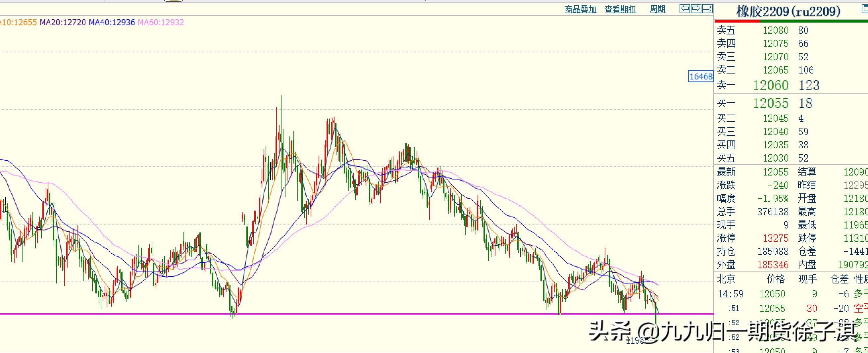Open the 商品叠加 overlay link
868x353 pixels.
click(x=581, y=9)
